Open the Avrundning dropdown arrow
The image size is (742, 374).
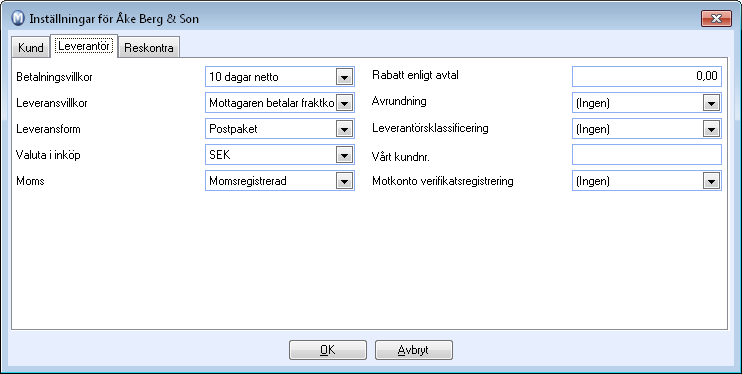click(x=711, y=103)
